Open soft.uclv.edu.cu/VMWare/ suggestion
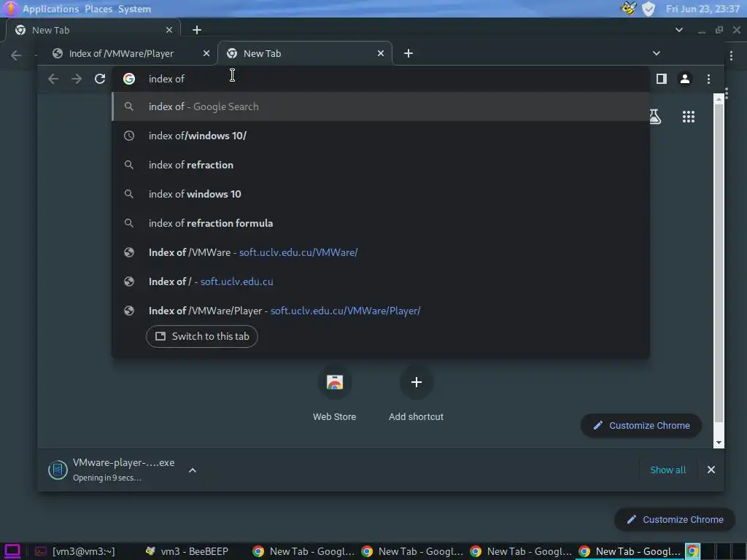Viewport: 747px width, 560px height. (x=381, y=252)
